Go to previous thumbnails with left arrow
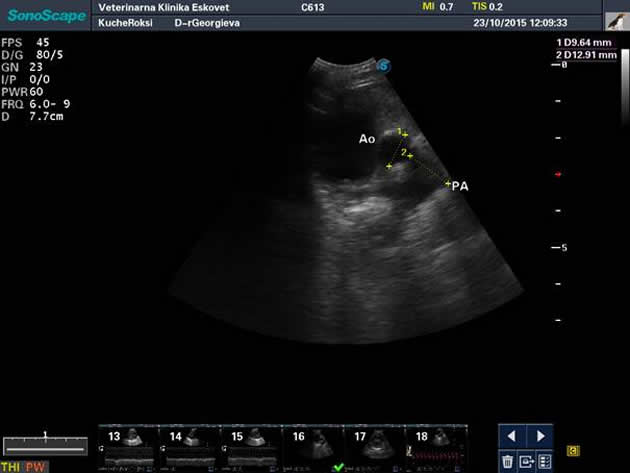 tap(511, 436)
